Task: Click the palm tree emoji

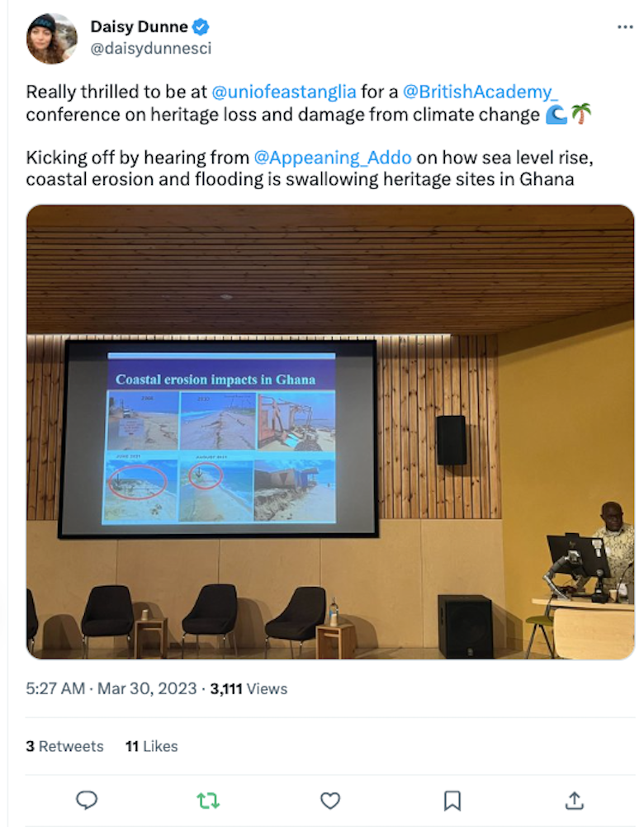Action: coord(581,114)
